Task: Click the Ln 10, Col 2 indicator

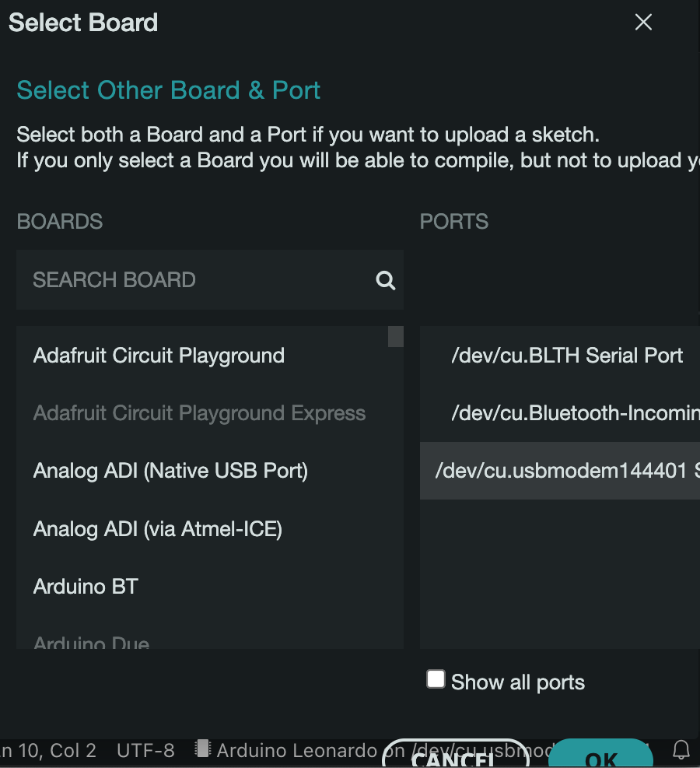Action: tap(48, 750)
